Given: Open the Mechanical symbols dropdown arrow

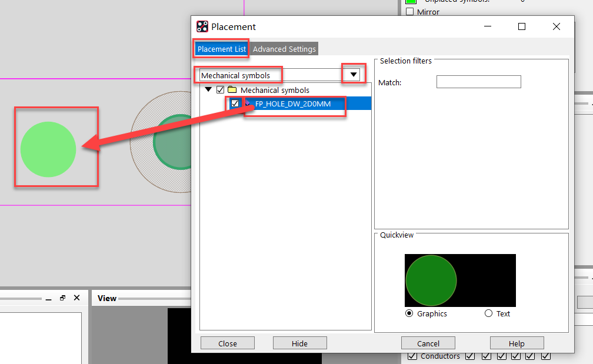Looking at the screenshot, I should point(354,75).
